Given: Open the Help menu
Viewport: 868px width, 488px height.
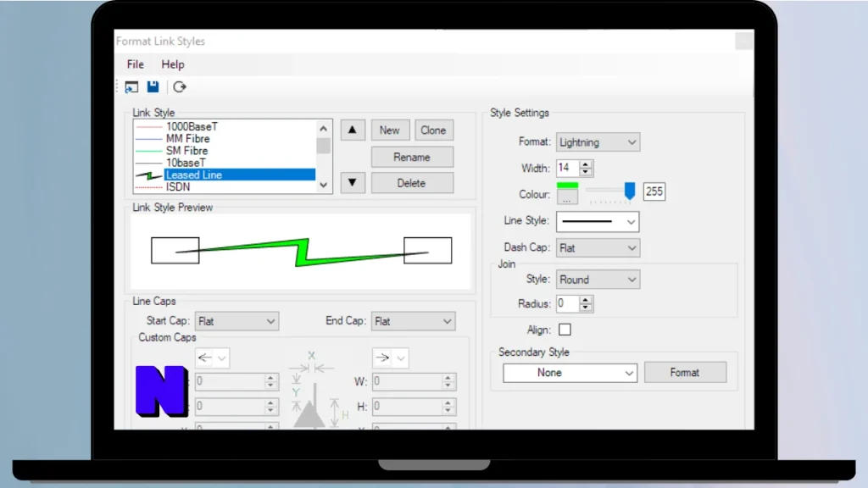Looking at the screenshot, I should 173,64.
